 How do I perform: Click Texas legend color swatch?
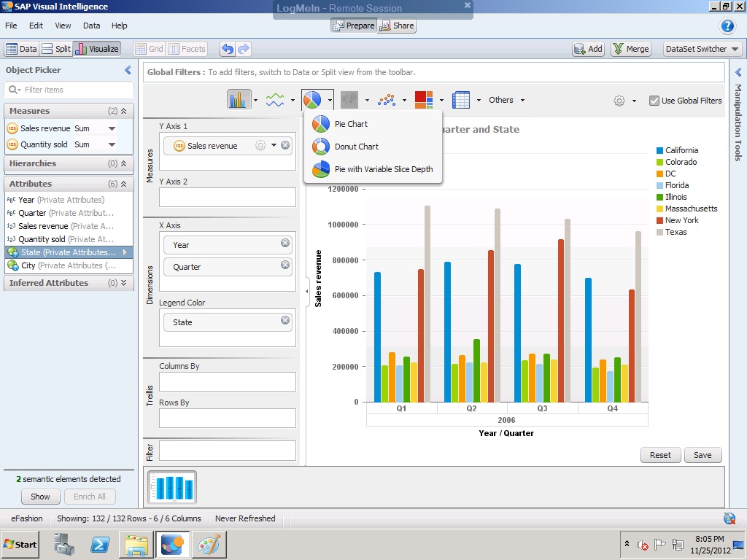pyautogui.click(x=659, y=233)
